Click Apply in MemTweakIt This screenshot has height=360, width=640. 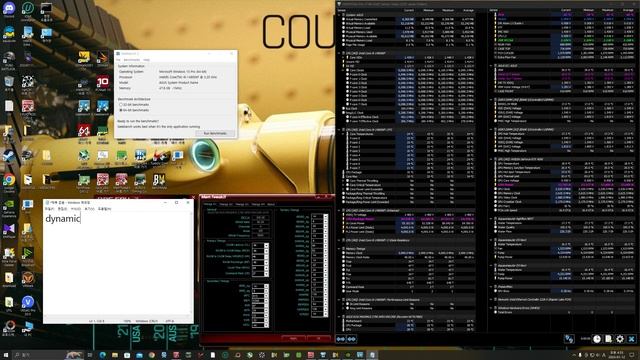(x=293, y=339)
